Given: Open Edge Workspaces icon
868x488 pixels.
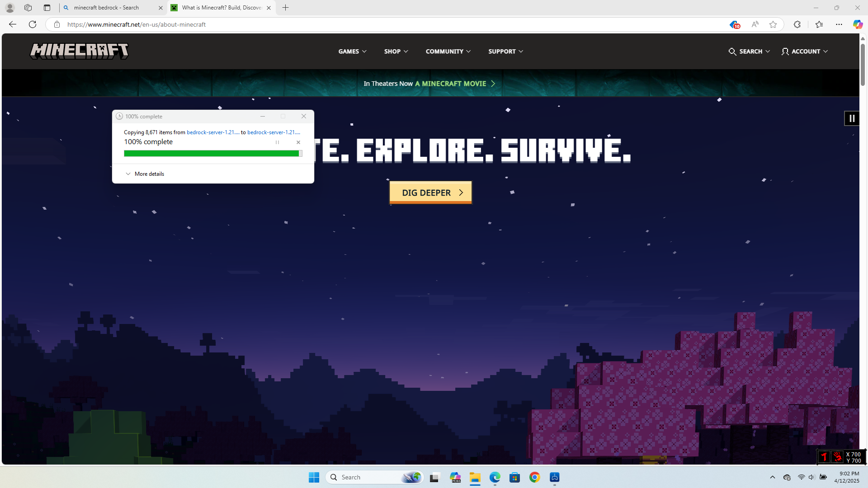Looking at the screenshot, I should coord(28,8).
